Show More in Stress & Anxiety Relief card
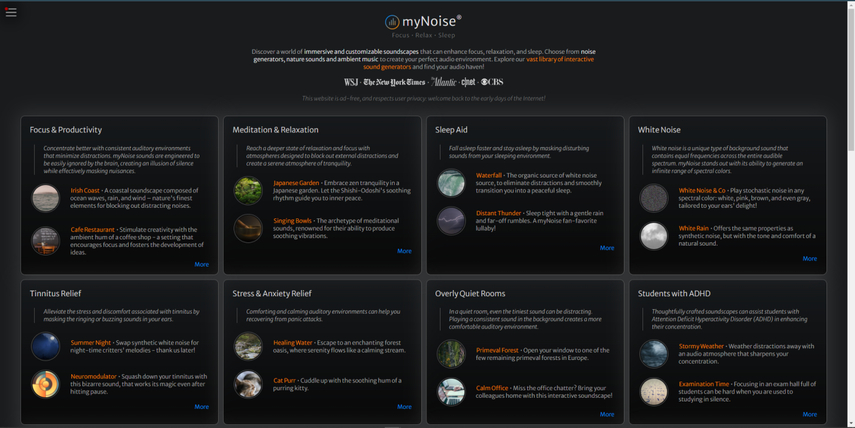 (405, 407)
